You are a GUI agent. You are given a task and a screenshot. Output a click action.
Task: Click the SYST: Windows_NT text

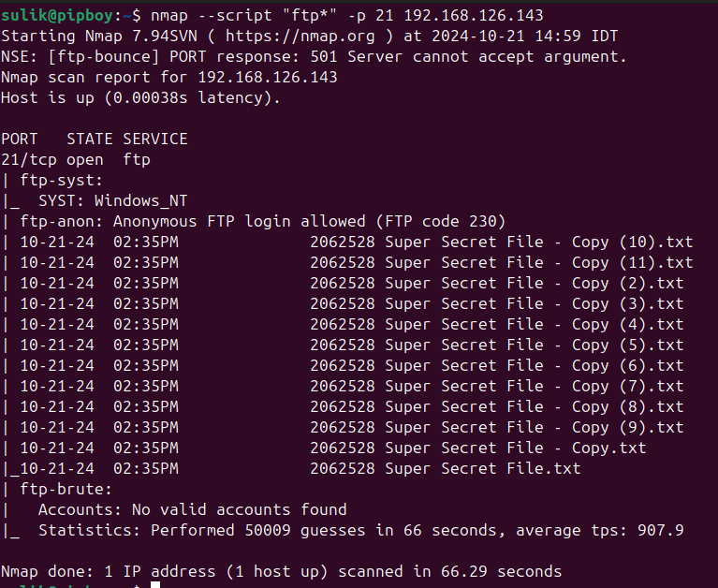113,200
